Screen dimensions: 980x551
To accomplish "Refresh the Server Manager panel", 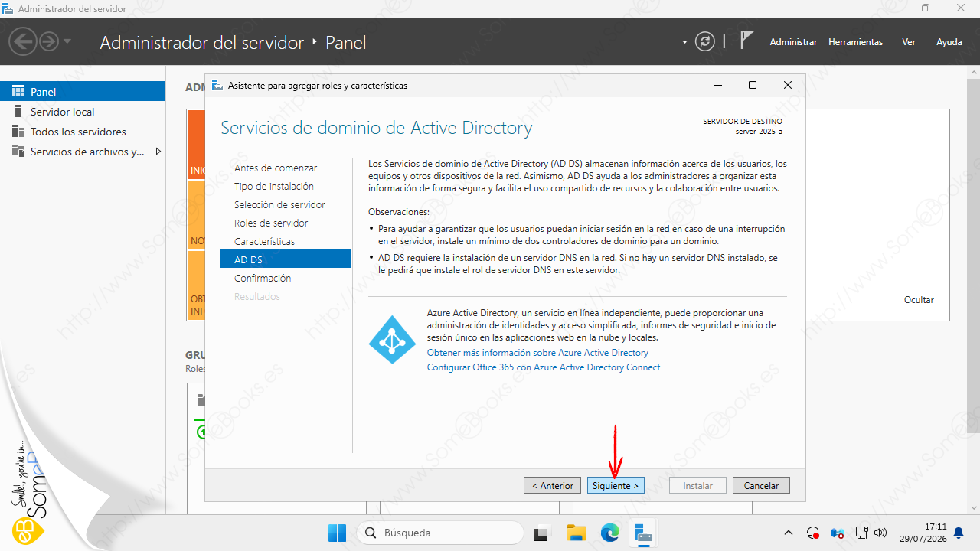I will point(705,42).
